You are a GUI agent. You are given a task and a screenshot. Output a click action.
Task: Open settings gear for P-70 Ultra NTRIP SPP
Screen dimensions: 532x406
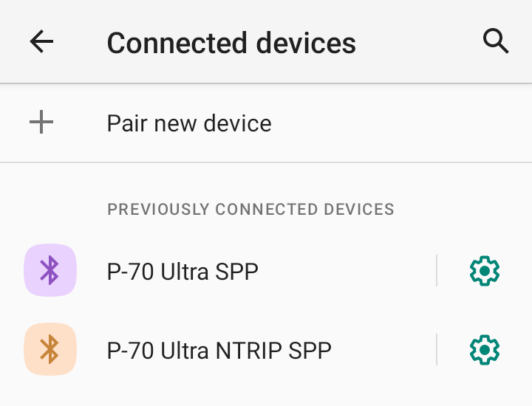pyautogui.click(x=485, y=350)
